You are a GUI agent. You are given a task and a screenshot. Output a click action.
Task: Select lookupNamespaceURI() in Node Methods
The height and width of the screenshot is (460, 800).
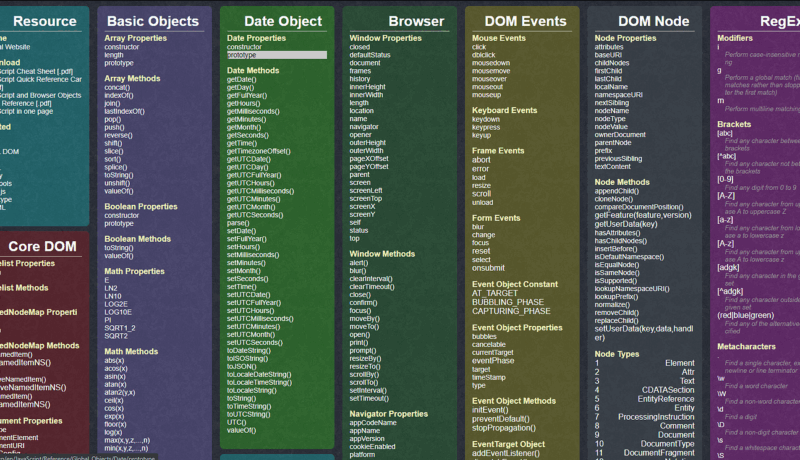pos(632,289)
